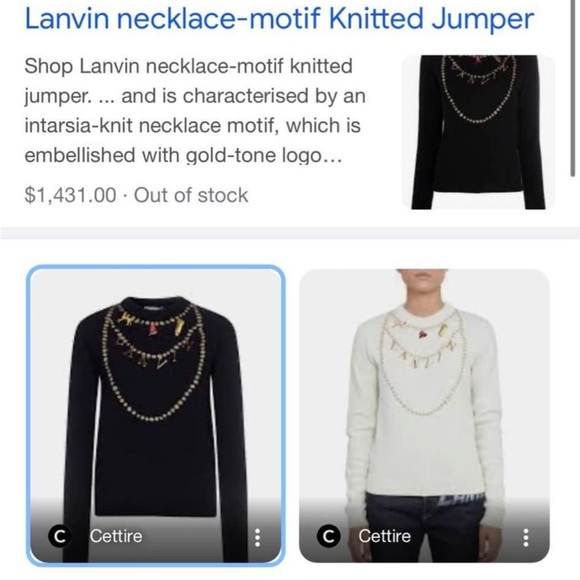Select the Cettire label under the black sweater

tap(116, 536)
